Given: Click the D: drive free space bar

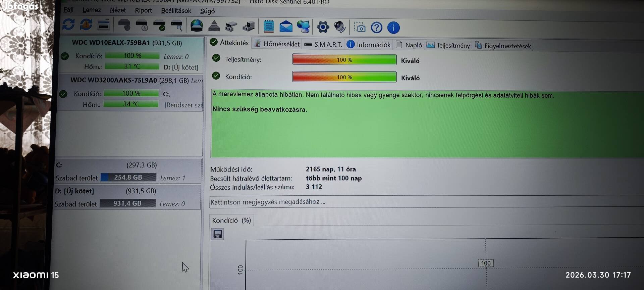Looking at the screenshot, I should (x=127, y=203).
